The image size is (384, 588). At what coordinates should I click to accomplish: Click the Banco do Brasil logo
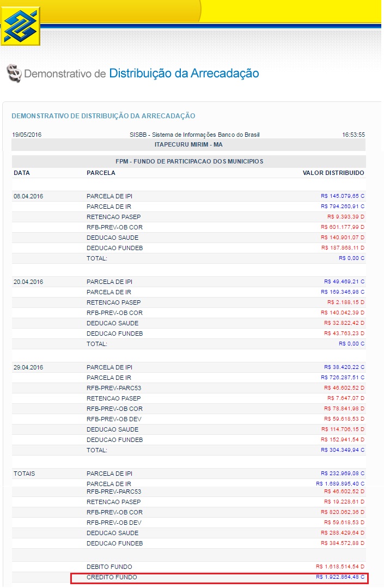(21, 26)
